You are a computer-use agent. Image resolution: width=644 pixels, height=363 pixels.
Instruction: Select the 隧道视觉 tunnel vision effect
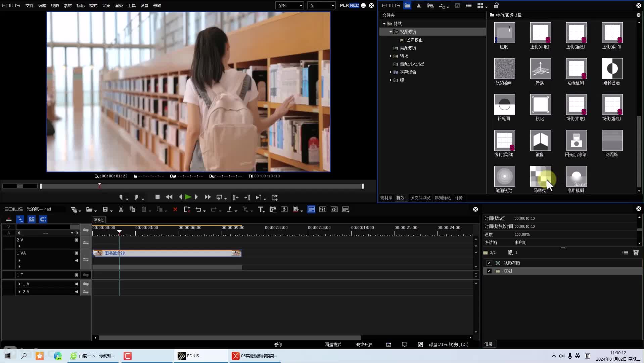pos(504,176)
